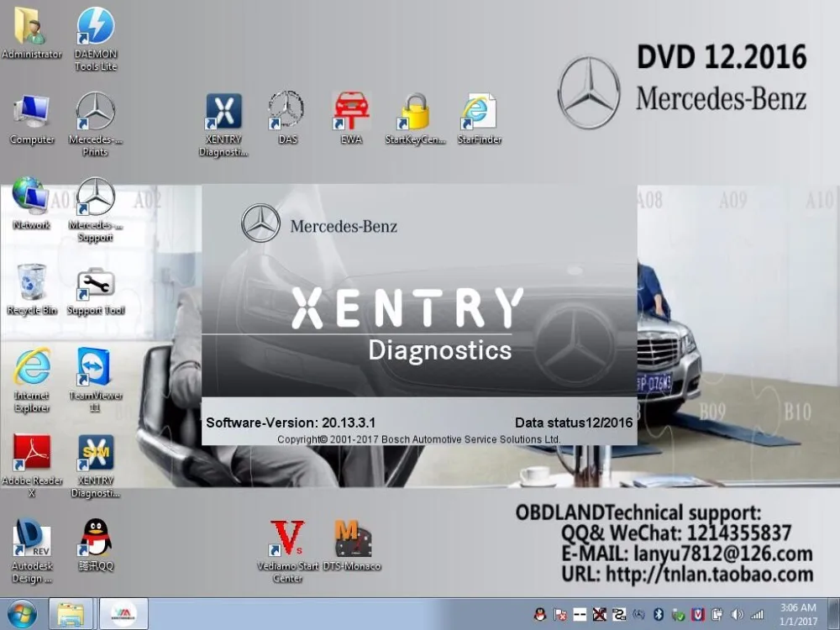This screenshot has width=840, height=630.
Task: Open the XENTRY Diagnostics top-row shortcut
Action: coord(223,123)
